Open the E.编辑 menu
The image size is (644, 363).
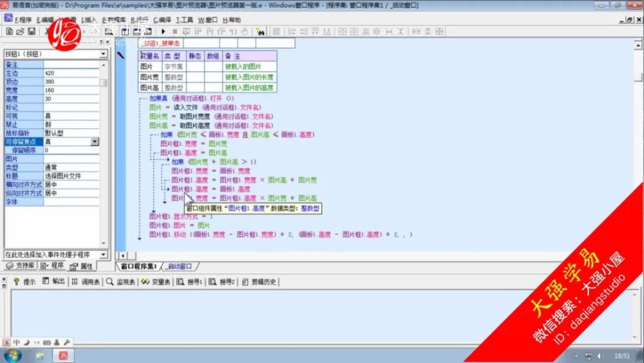(x=45, y=20)
